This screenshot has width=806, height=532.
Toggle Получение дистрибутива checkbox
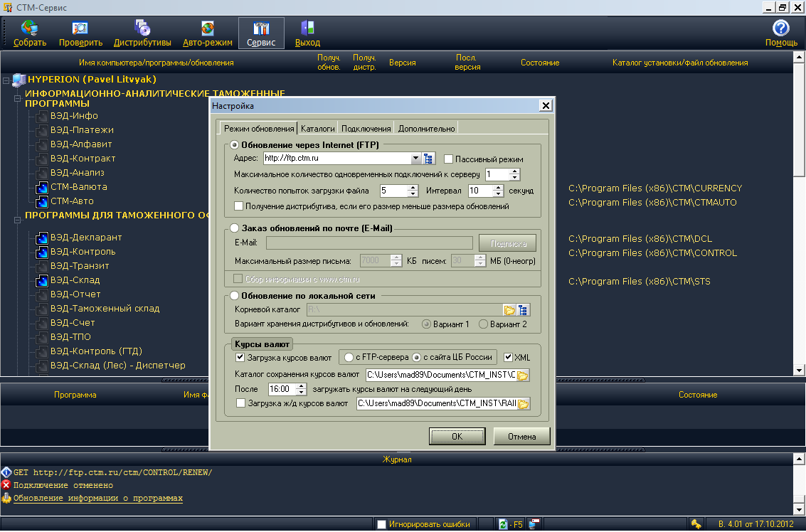[x=238, y=206]
